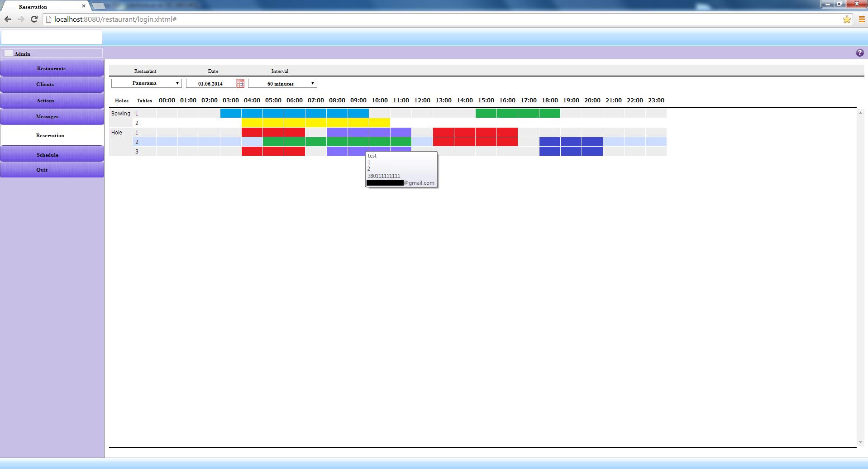Open the Panorama restaurant dropdown
Screen dimensions: 868x469
pyautogui.click(x=147, y=83)
